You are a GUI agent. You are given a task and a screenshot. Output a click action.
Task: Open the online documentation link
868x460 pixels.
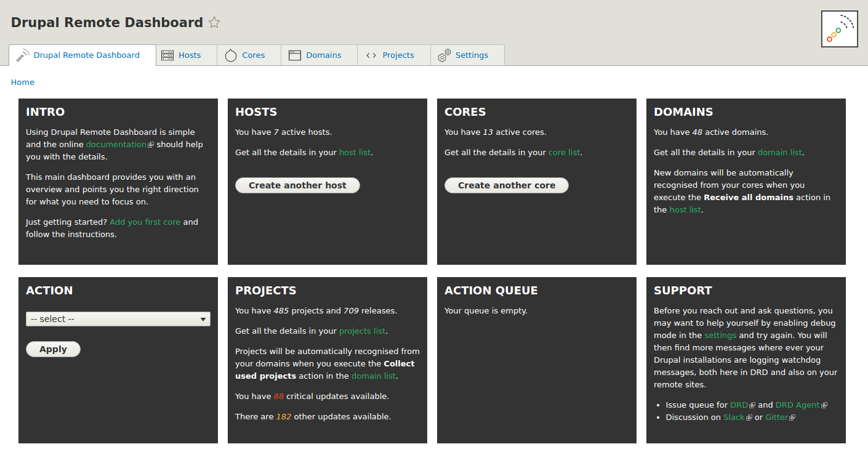[116, 145]
